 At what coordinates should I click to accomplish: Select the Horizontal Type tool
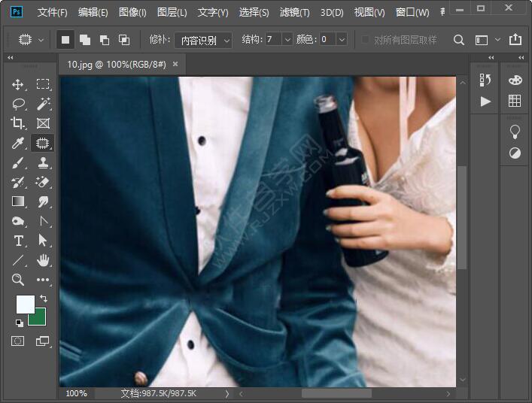point(18,241)
